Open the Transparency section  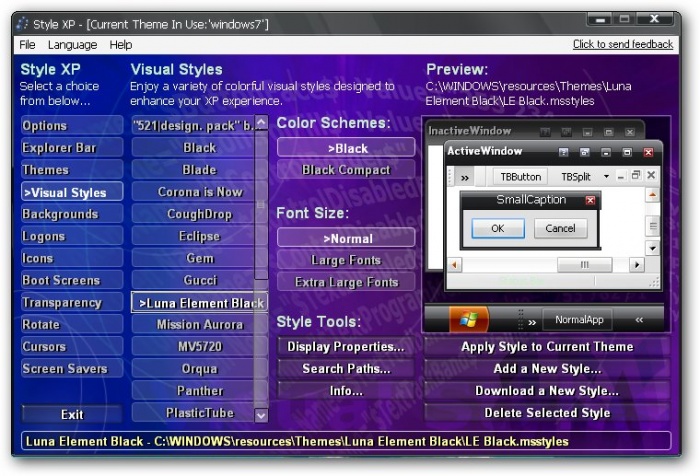72,302
